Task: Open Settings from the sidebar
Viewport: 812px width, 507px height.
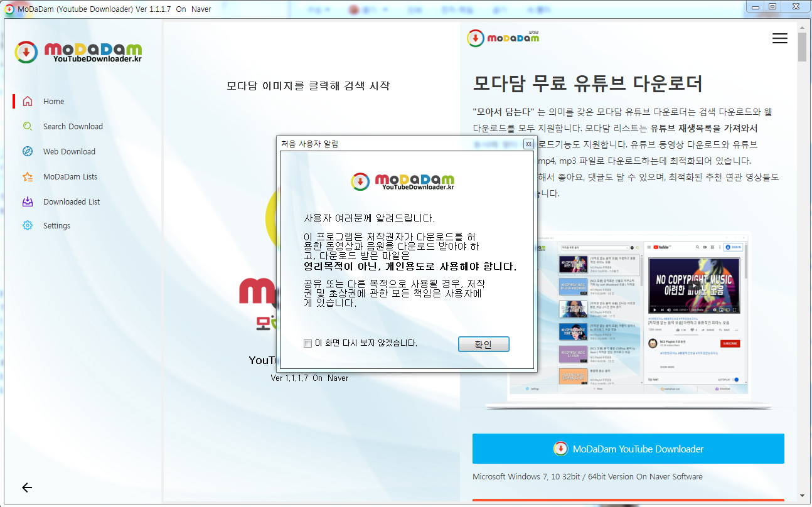Action: [56, 225]
